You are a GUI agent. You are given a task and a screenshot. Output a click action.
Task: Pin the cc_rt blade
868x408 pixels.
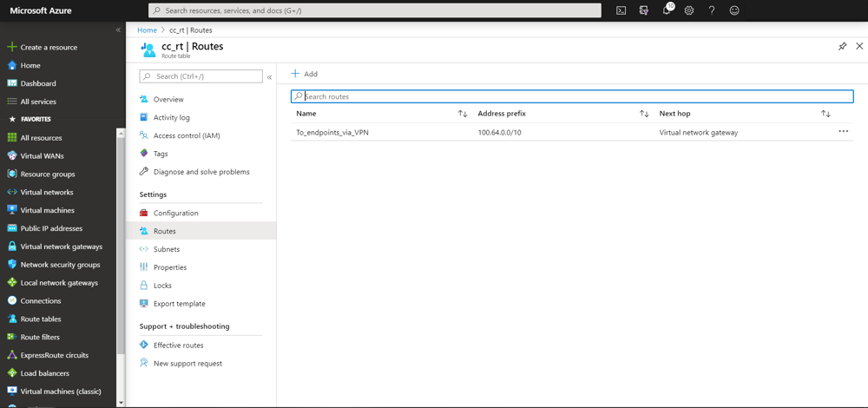click(x=842, y=47)
